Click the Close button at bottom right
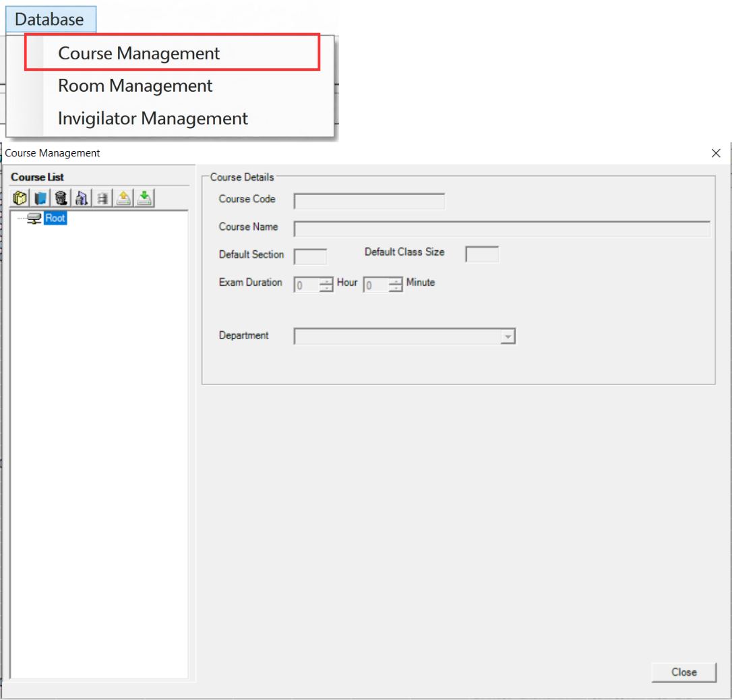 coord(684,672)
